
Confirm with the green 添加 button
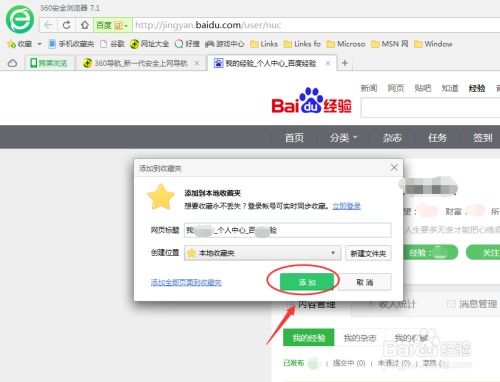[307, 282]
